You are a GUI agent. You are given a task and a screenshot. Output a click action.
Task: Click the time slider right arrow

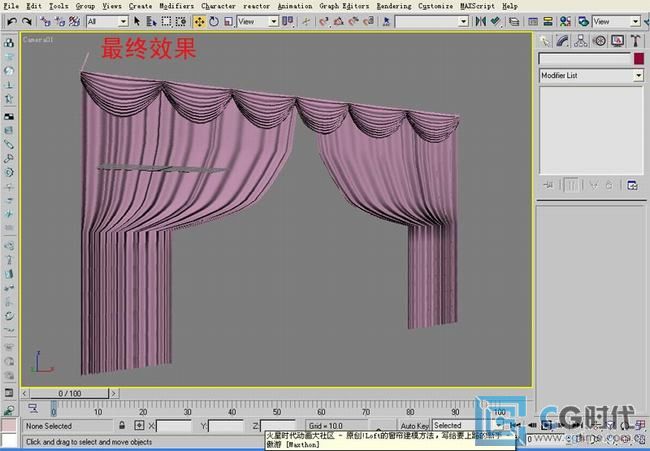[x=114, y=393]
